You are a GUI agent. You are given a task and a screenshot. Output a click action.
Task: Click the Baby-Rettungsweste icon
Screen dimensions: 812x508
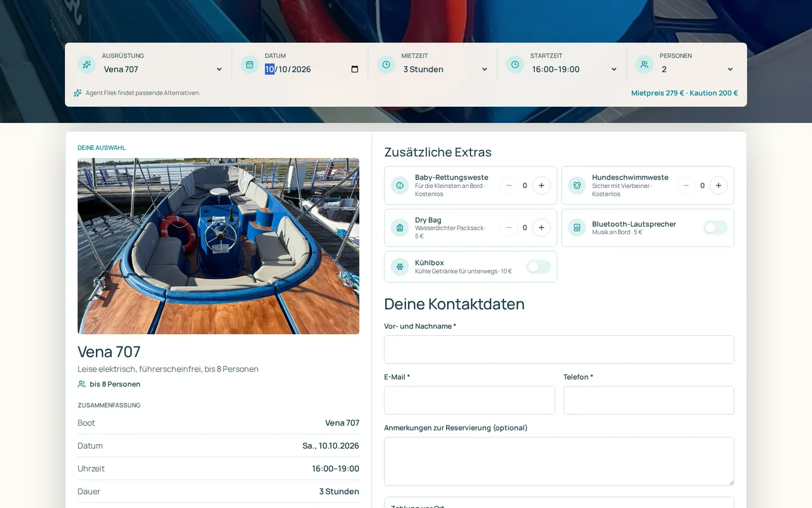click(x=400, y=185)
